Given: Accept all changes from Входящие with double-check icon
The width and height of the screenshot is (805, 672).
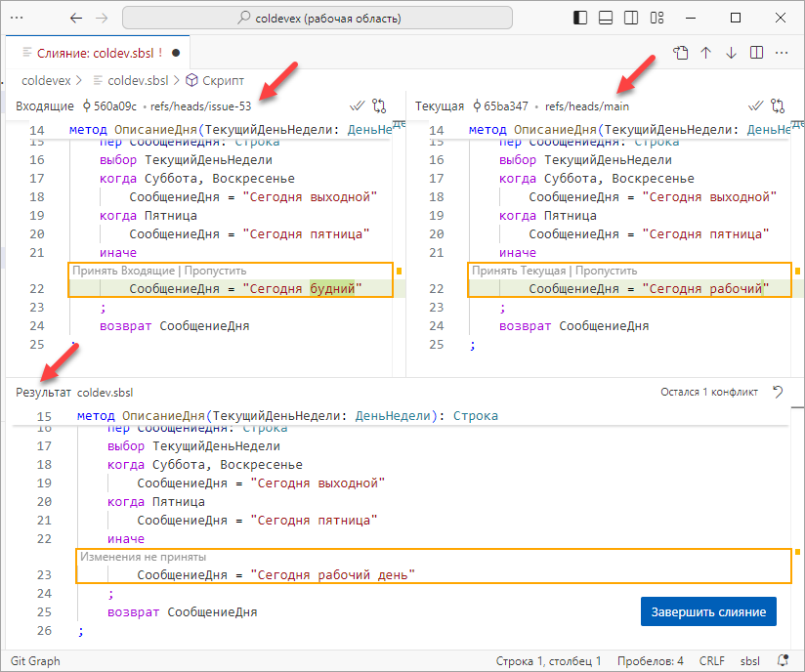Looking at the screenshot, I should coord(358,105).
